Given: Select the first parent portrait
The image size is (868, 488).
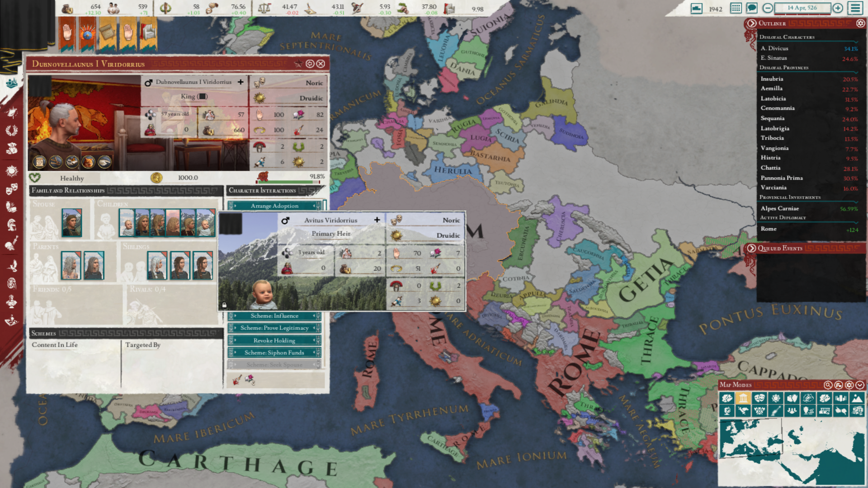Looking at the screenshot, I should click(x=71, y=265).
